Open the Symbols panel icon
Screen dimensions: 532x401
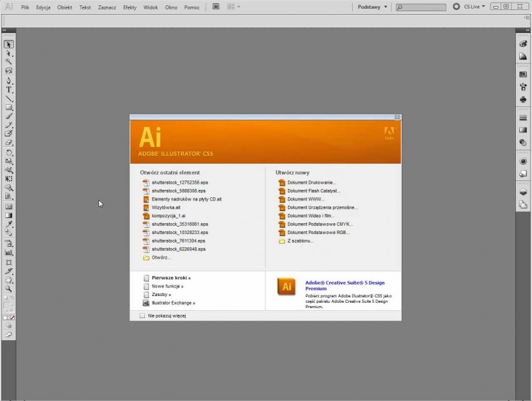click(523, 100)
